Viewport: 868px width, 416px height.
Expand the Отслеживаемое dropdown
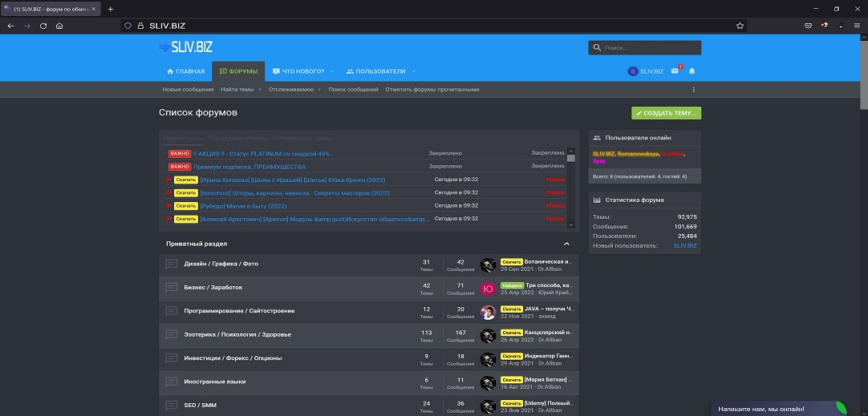319,90
